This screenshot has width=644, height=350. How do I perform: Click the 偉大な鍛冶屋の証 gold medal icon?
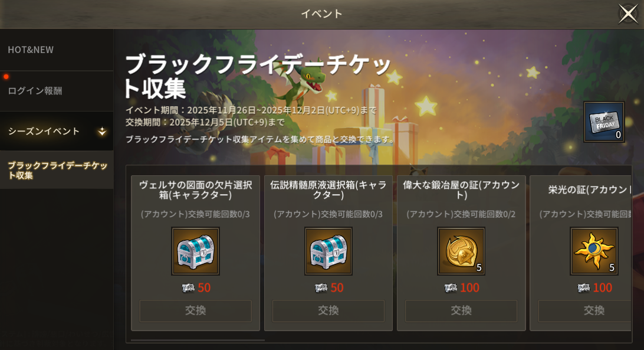click(x=461, y=251)
